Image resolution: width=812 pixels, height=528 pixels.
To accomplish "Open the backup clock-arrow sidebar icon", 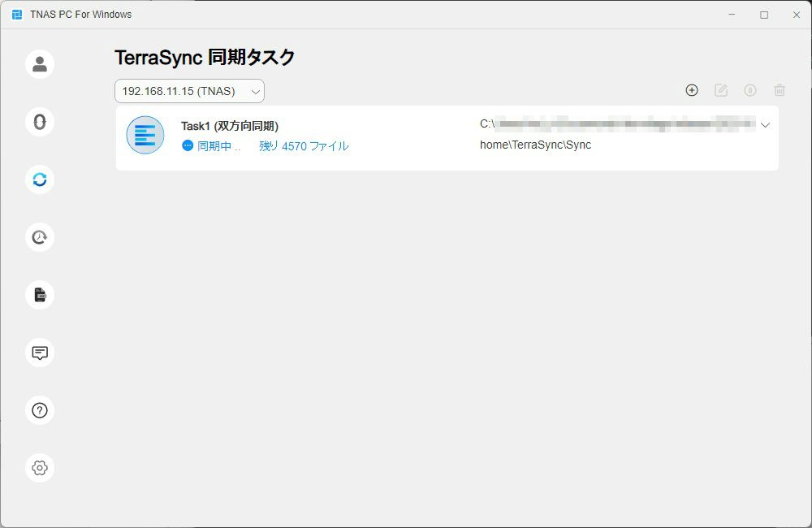I will (x=40, y=237).
